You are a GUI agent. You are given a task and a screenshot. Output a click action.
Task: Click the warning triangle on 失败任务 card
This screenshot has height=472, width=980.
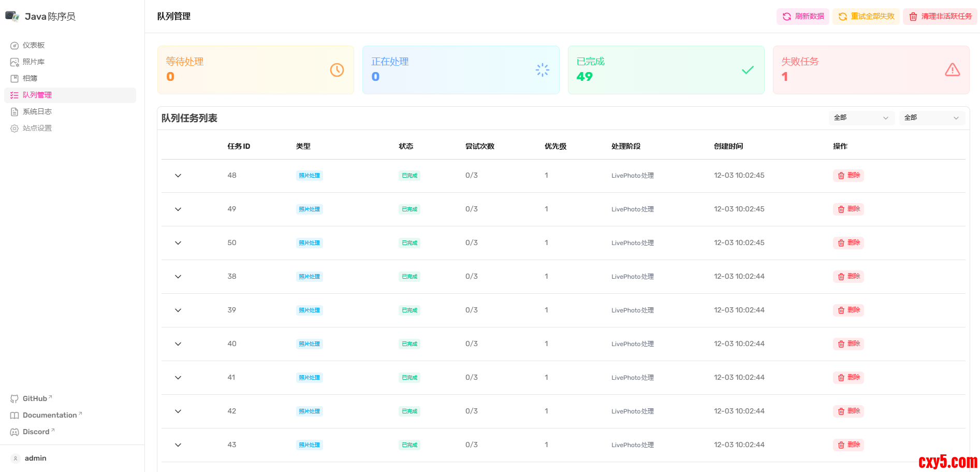click(x=952, y=70)
